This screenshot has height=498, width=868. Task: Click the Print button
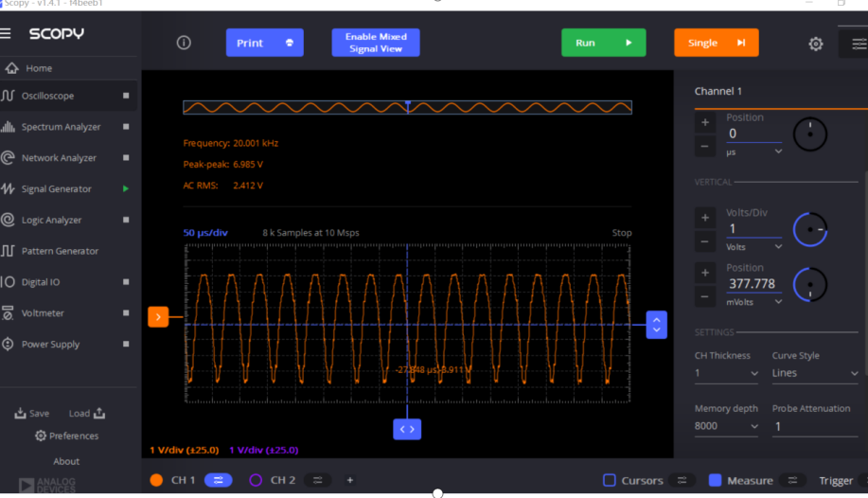[x=265, y=43]
